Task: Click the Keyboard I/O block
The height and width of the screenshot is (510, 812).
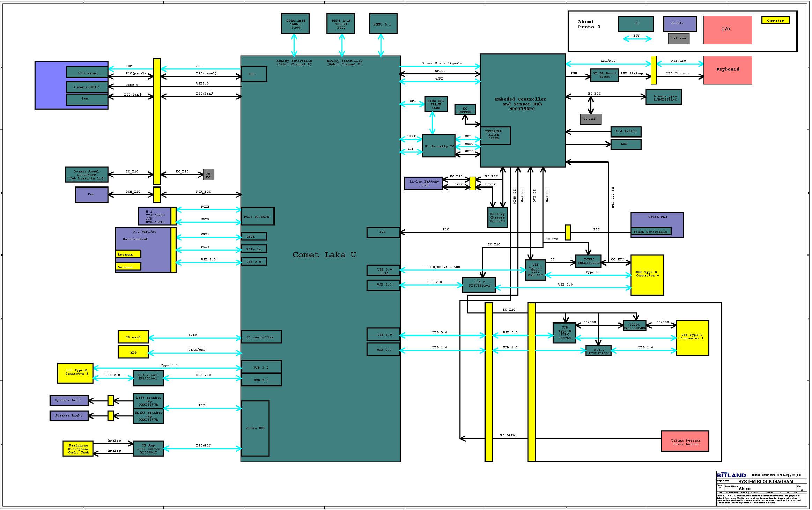Action: pyautogui.click(x=728, y=69)
